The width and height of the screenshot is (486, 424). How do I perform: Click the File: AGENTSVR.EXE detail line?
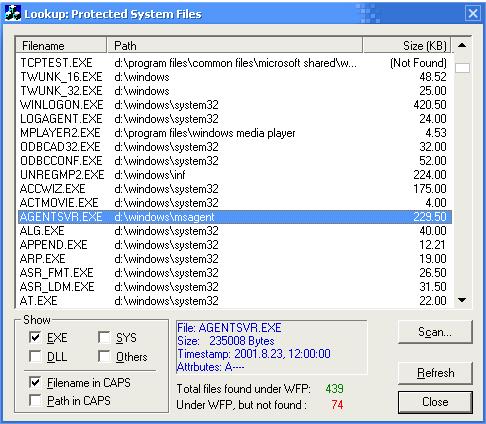tap(229, 328)
